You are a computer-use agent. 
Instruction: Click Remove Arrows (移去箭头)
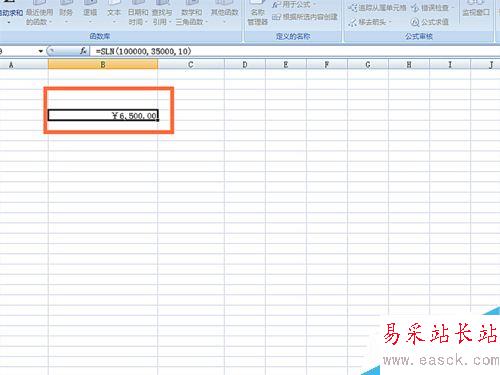[x=369, y=22]
